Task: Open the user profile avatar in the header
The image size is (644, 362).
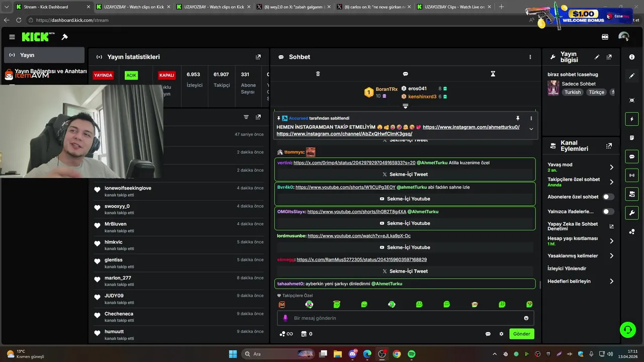Action: [624, 37]
